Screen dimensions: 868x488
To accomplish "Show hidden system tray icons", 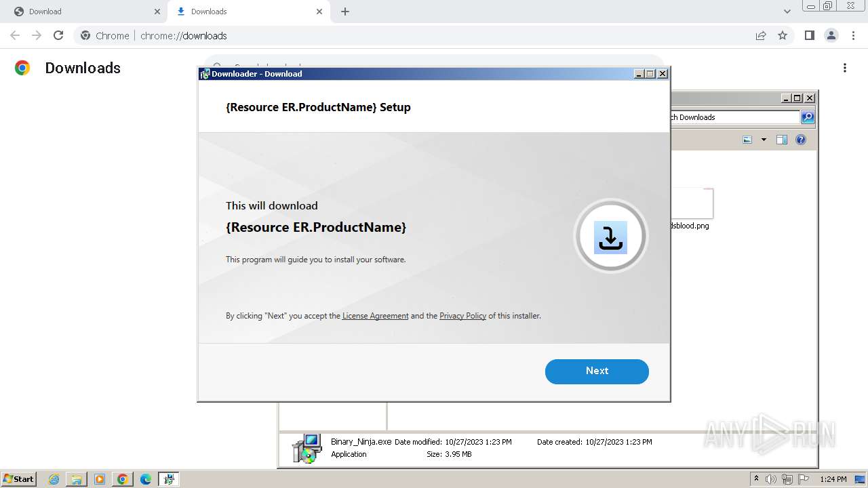I will [x=756, y=479].
